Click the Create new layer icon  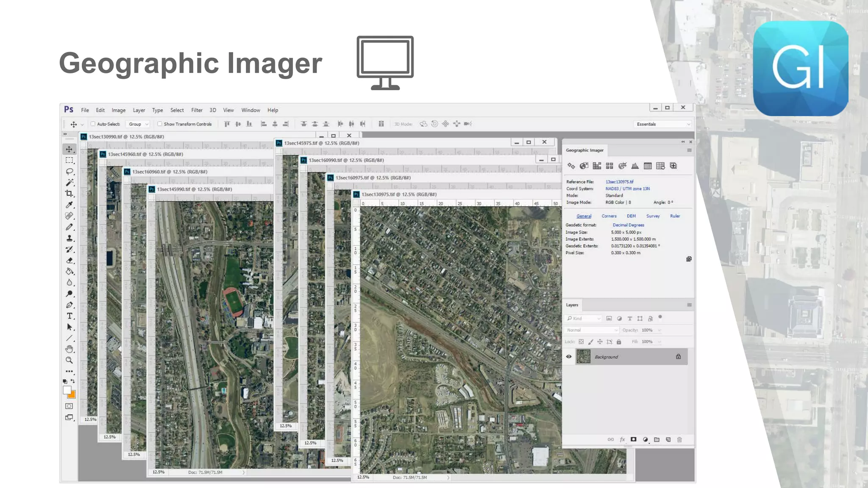pos(668,440)
